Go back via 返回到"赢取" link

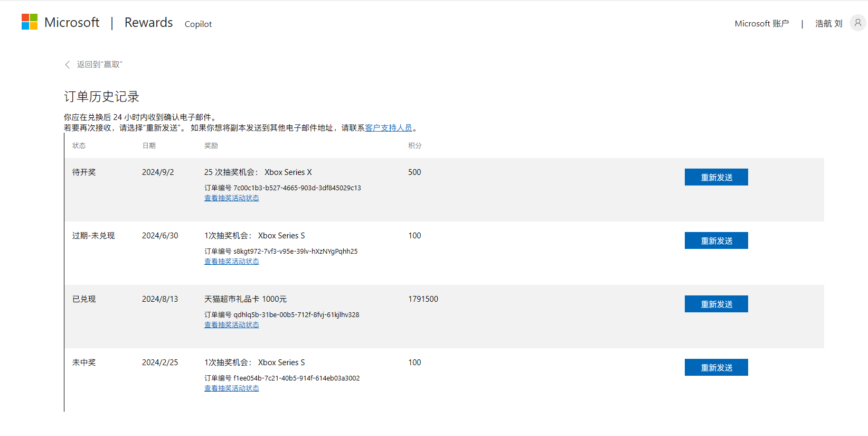[x=99, y=64]
